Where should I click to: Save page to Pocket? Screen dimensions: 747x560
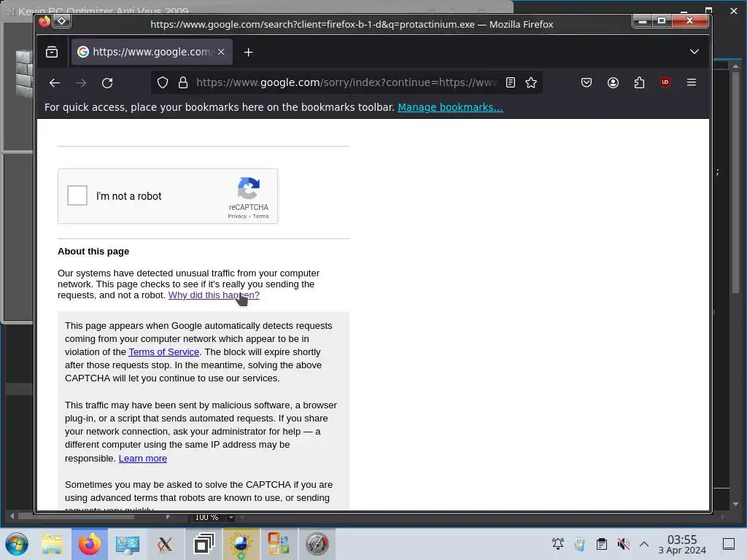[x=587, y=83]
